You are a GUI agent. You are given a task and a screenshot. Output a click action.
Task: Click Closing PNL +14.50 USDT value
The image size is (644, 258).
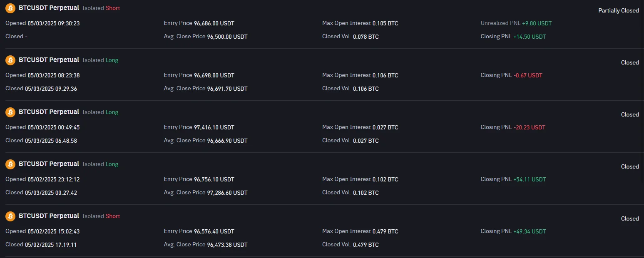[x=530, y=37]
